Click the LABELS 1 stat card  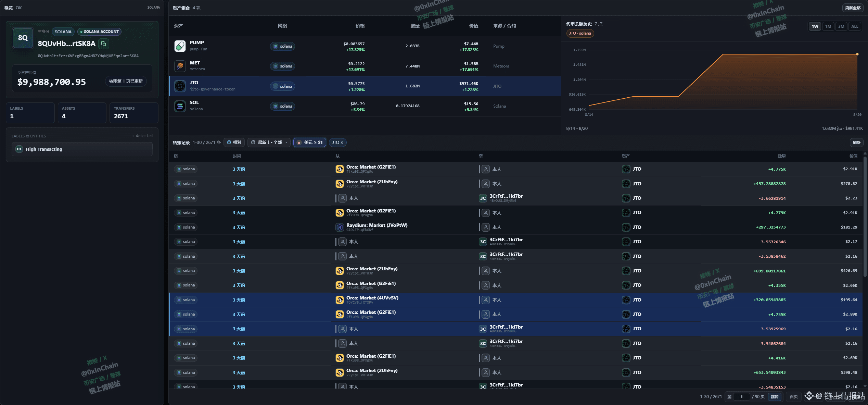30,113
